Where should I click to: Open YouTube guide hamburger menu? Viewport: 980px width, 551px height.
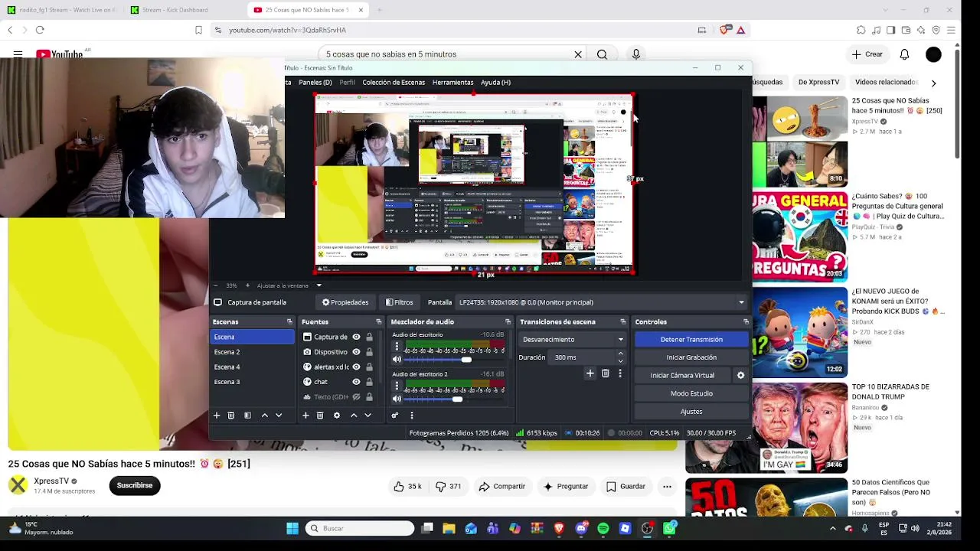tap(18, 54)
